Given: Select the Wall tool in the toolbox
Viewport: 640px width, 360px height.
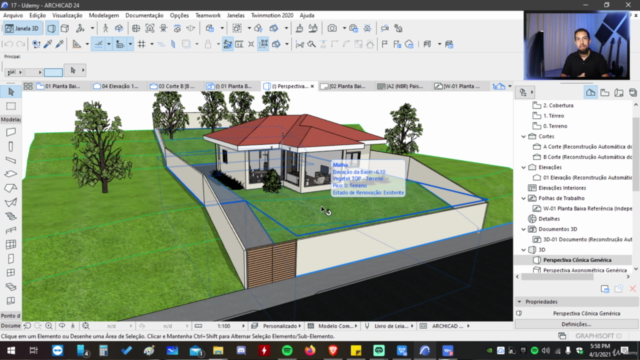Looking at the screenshot, I should (11, 132).
